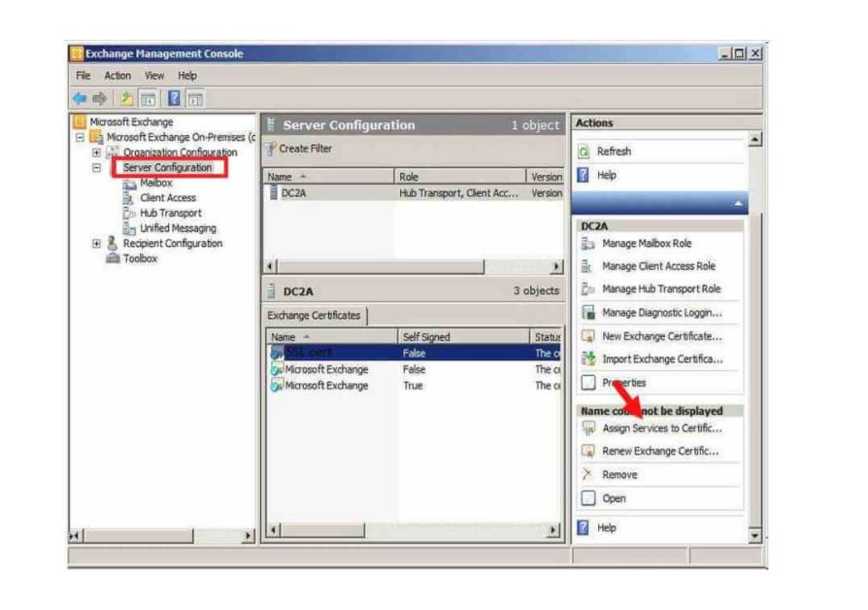The image size is (868, 610).
Task: Sort certificates by their Name column header
Action: click(332, 337)
